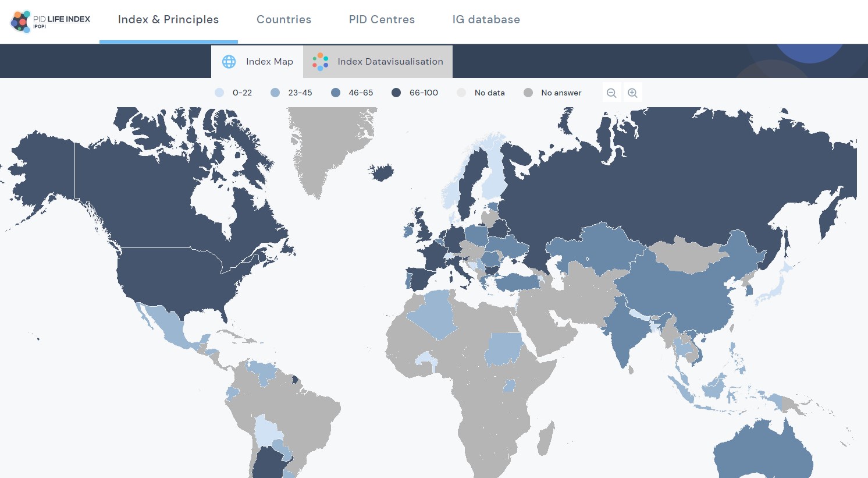Screen dimensions: 868x478
Task: Select Iceland on the map
Action: click(x=381, y=172)
